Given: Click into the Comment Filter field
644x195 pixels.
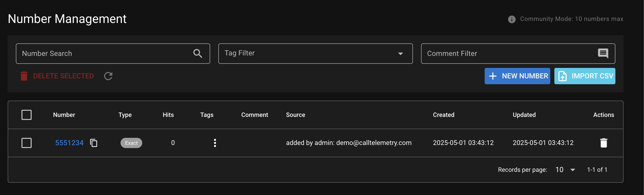Looking at the screenshot, I should (518, 54).
